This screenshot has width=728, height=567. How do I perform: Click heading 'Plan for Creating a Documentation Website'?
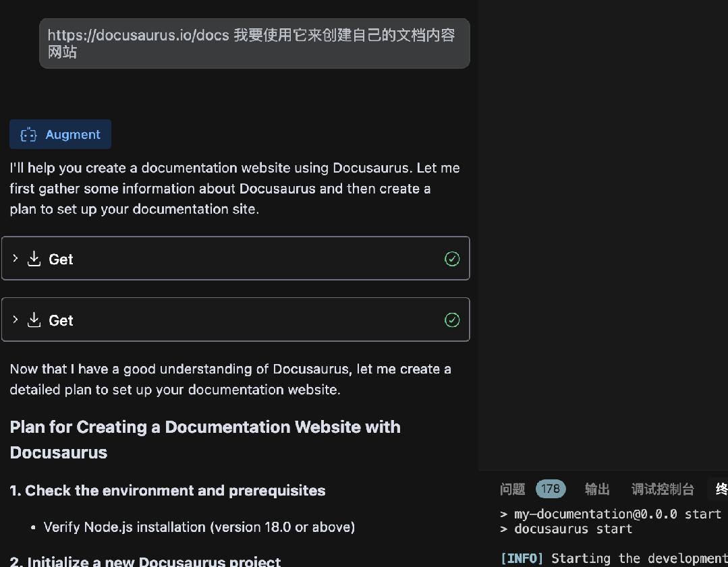[x=205, y=439]
